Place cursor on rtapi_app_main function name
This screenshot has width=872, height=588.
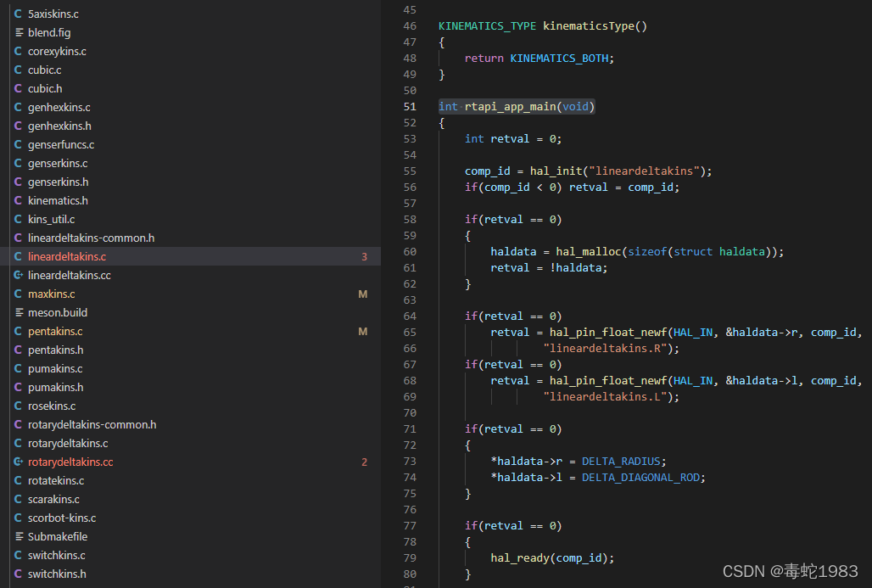point(510,106)
